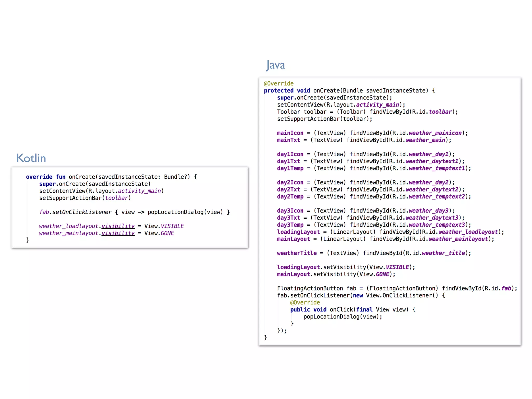Click 'FloatingActionButton fab =' declaration line

coord(397,288)
